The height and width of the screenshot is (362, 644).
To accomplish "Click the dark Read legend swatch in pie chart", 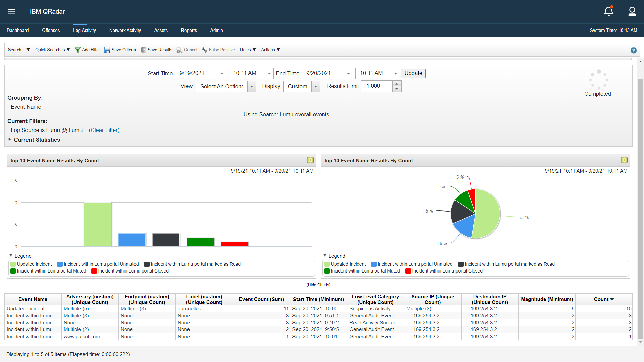I will pos(461,264).
